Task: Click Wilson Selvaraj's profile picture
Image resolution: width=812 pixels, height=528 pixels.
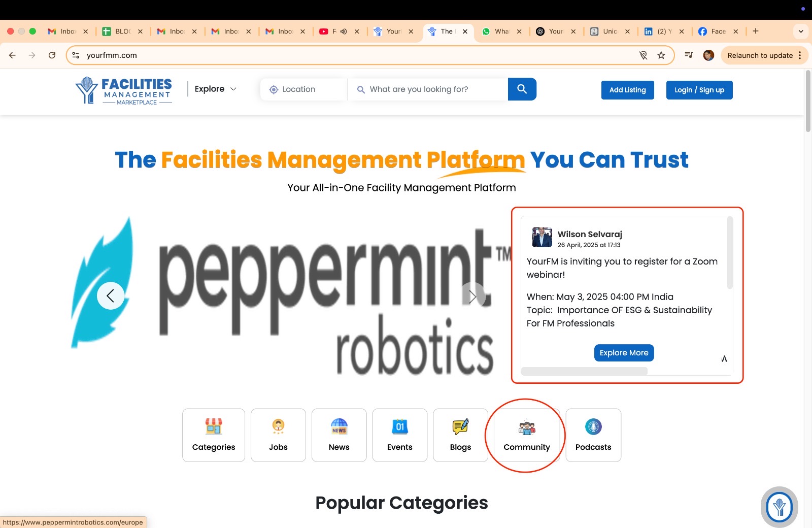Action: click(x=542, y=237)
